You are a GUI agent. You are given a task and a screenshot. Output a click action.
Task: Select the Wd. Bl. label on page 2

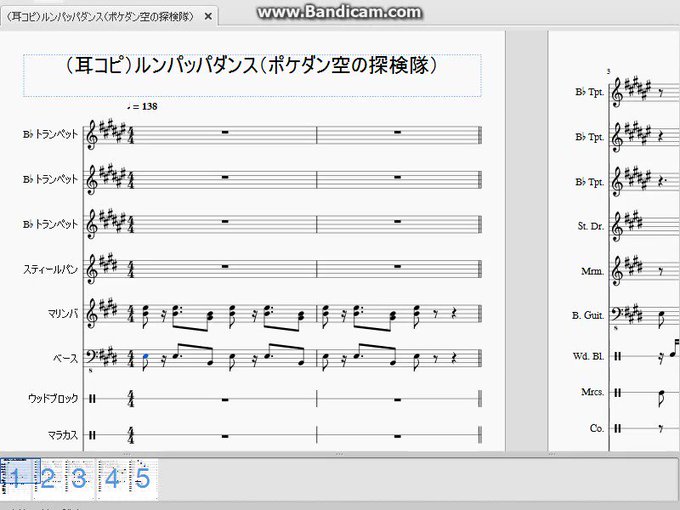coord(588,356)
